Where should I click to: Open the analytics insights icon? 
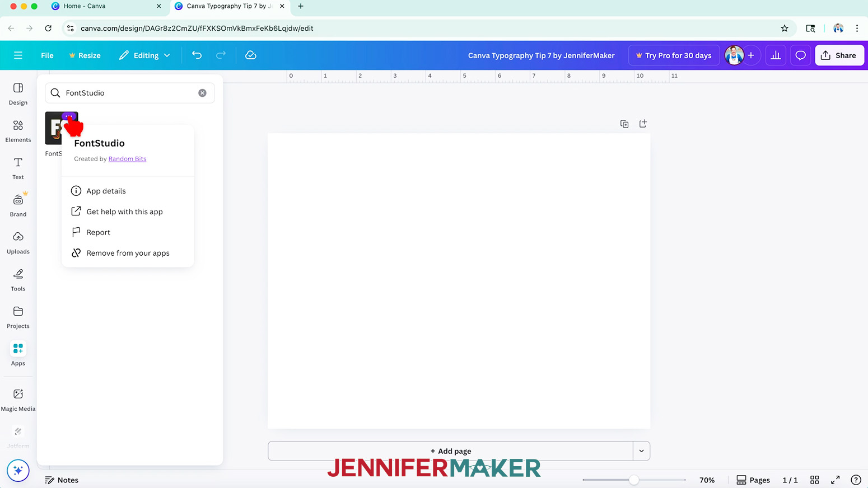776,55
